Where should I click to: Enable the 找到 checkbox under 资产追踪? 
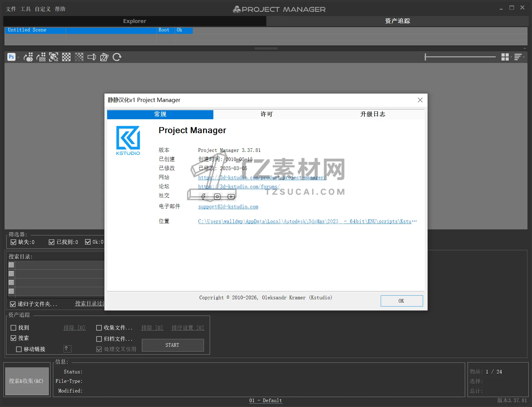coord(13,328)
